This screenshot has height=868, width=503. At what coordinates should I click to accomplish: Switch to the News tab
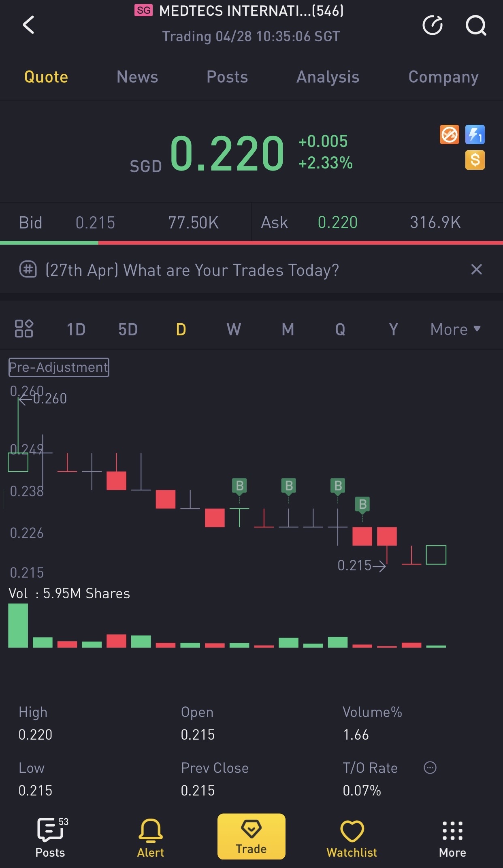click(137, 77)
